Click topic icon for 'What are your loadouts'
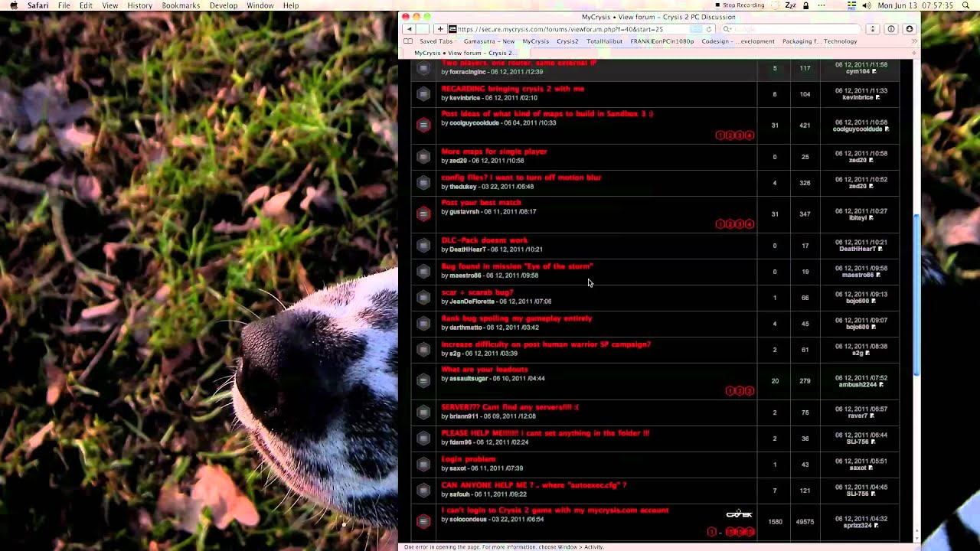This screenshot has width=980, height=551. (423, 380)
